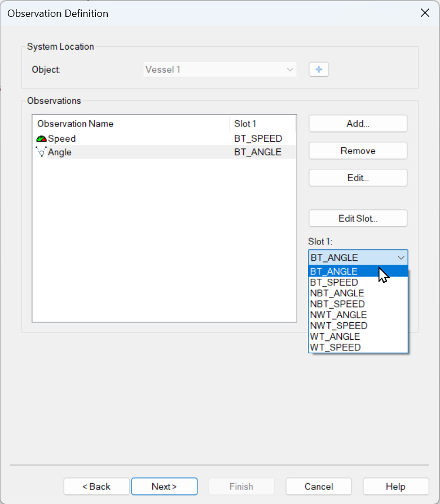Pick NBT_ANGLE from the slot options
The width and height of the screenshot is (440, 504).
pyautogui.click(x=337, y=293)
